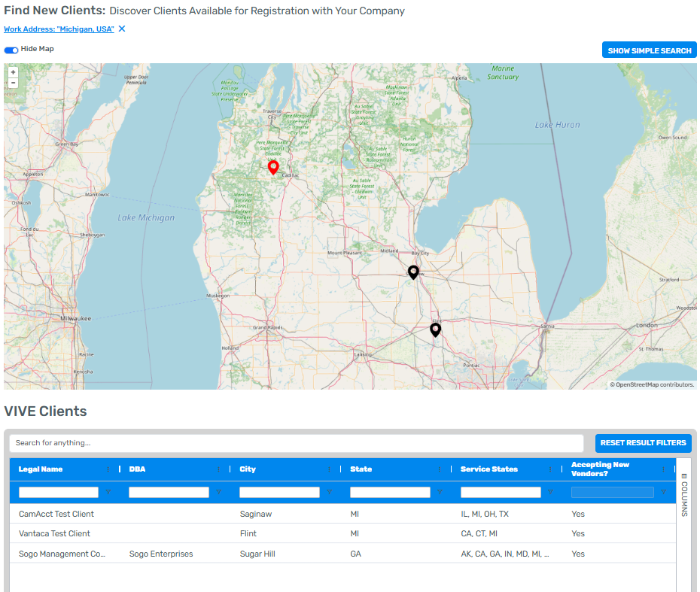Sort by City column header
Image resolution: width=700 pixels, height=592 pixels.
point(248,469)
